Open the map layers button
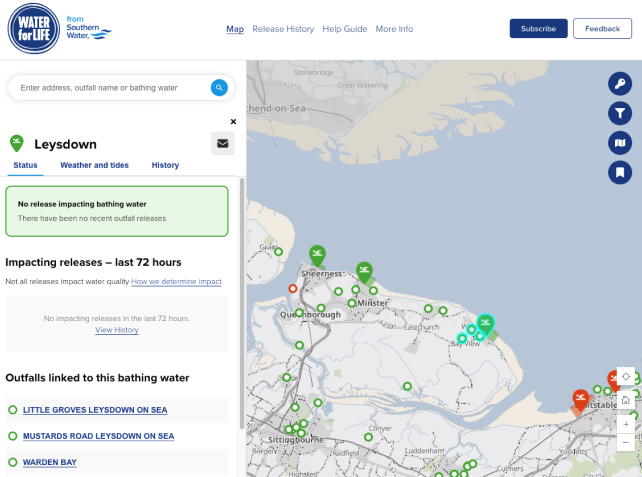The image size is (642, 477). click(x=620, y=143)
